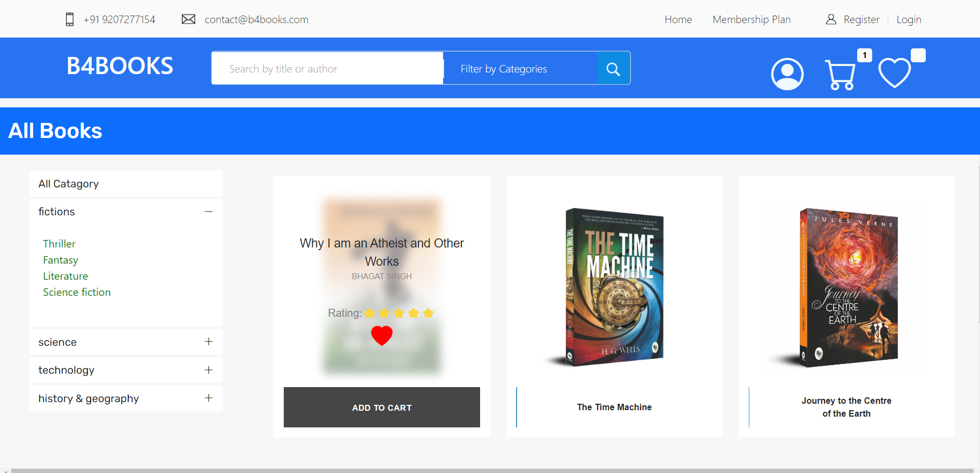Open the shopping cart icon
Screen dimensions: 980x473
(x=841, y=75)
